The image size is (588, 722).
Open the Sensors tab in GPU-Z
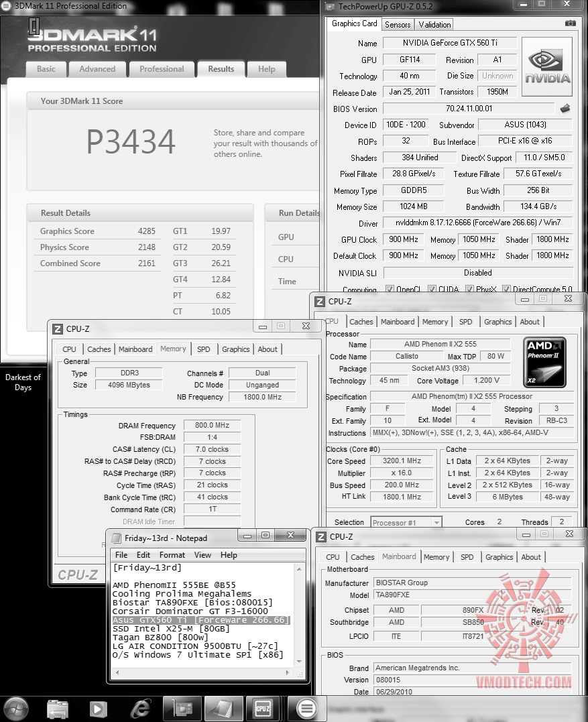point(398,25)
